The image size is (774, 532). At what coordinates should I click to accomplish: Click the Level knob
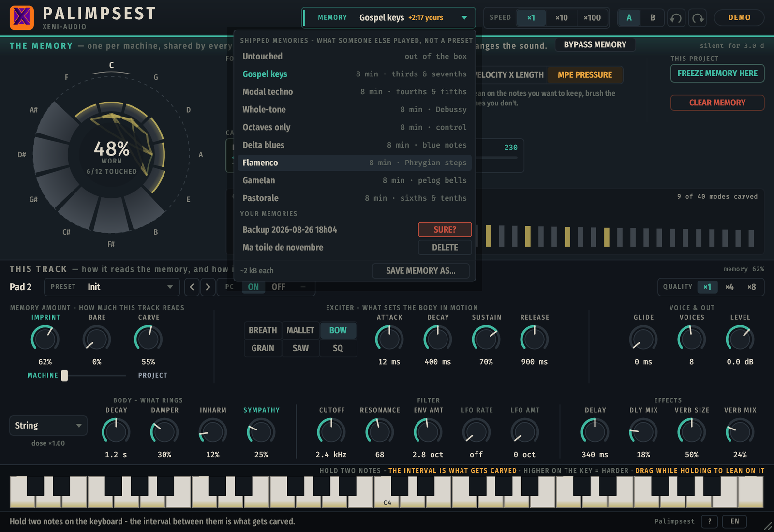pyautogui.click(x=740, y=338)
